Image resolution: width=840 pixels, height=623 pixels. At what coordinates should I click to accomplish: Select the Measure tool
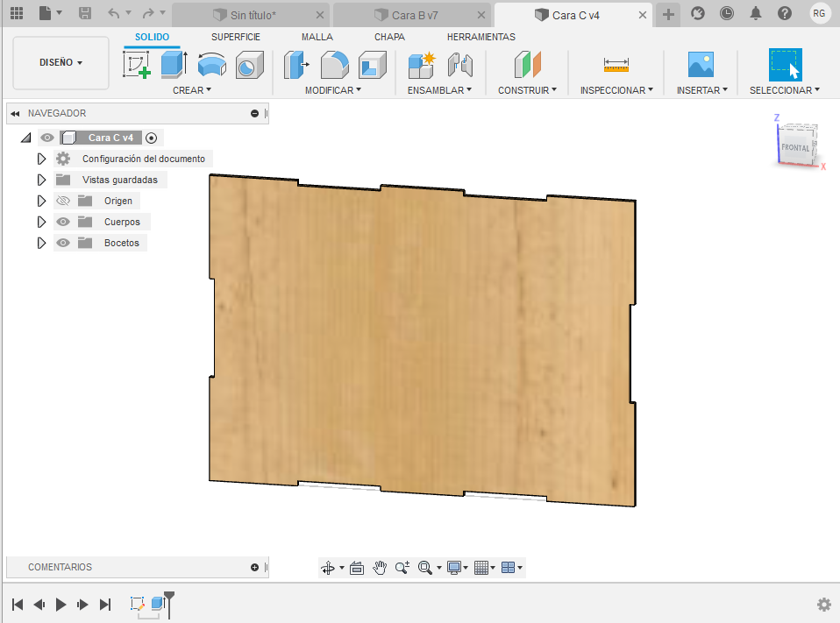[x=616, y=66]
